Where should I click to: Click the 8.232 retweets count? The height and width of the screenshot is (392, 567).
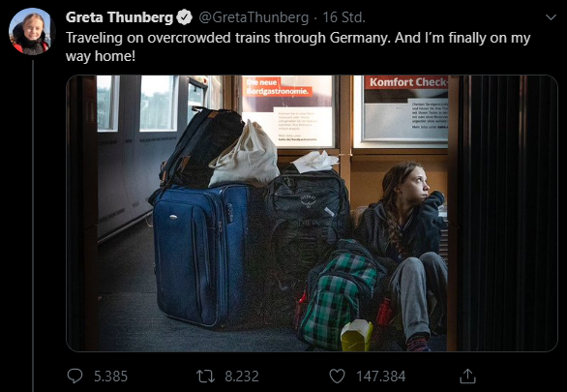[242, 377]
